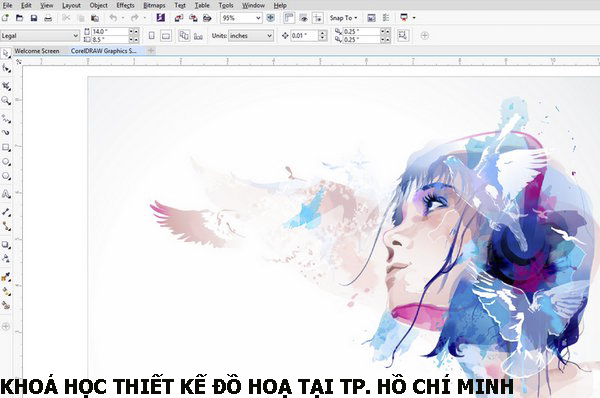Cut selection with scissors icon
Image resolution: width=600 pixels, height=398 pixels.
pyautogui.click(x=66, y=18)
